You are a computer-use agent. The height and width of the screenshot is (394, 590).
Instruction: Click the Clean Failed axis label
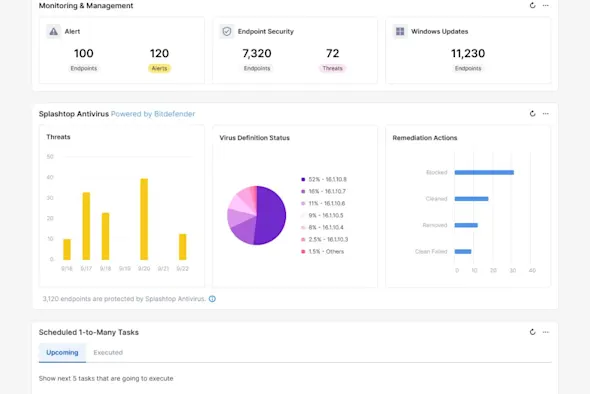point(431,251)
